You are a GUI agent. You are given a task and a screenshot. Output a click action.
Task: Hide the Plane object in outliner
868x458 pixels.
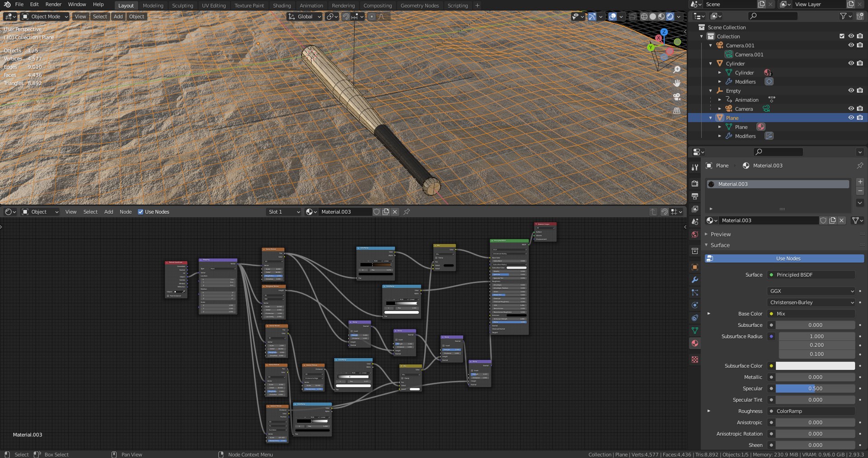[851, 118]
